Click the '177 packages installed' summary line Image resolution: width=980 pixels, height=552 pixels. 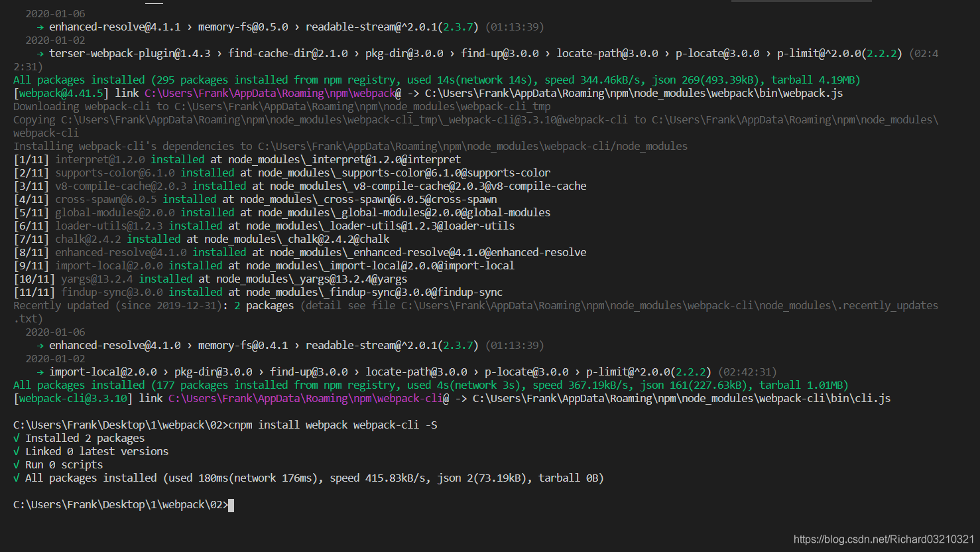click(431, 385)
